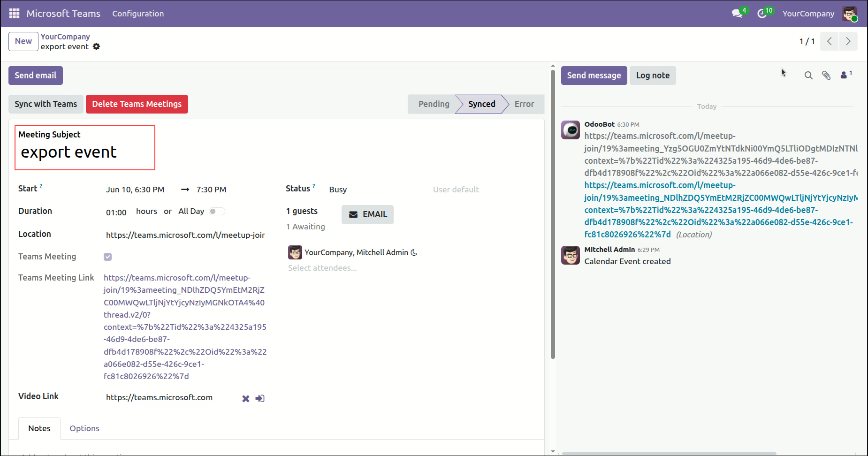Click the Meeting Subject field export event
Screen dimensions: 868x456
(x=85, y=152)
